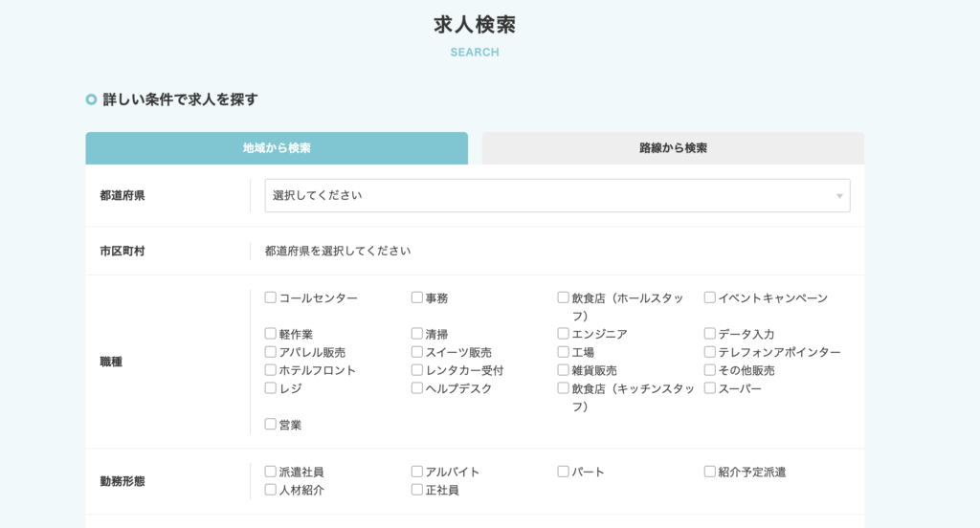
Task: Tick the 事務 job type checkbox
Action: [x=417, y=297]
